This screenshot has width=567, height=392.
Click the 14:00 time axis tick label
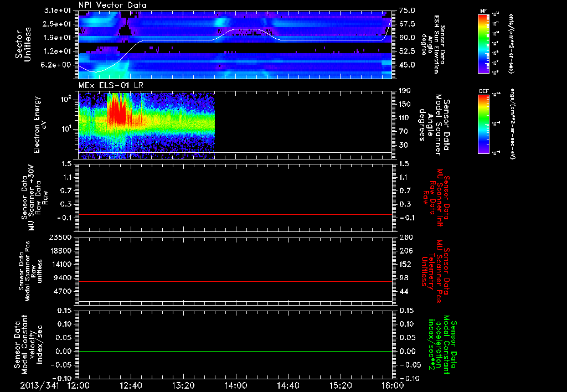tap(236, 385)
